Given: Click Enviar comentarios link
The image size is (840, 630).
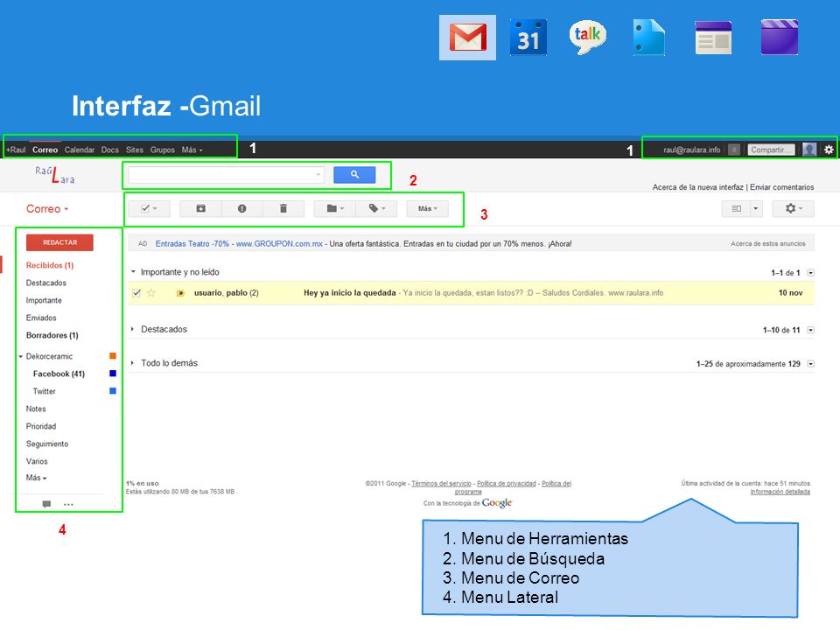Looking at the screenshot, I should (781, 187).
